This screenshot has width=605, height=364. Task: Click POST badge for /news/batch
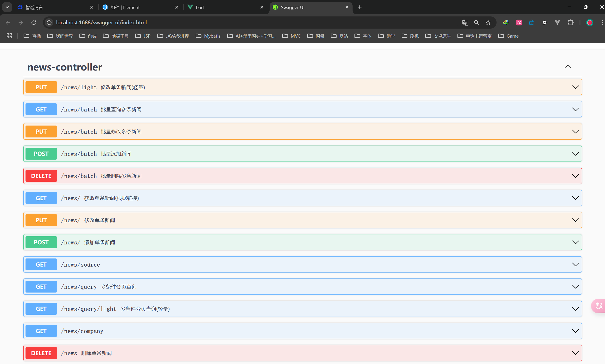tap(41, 154)
